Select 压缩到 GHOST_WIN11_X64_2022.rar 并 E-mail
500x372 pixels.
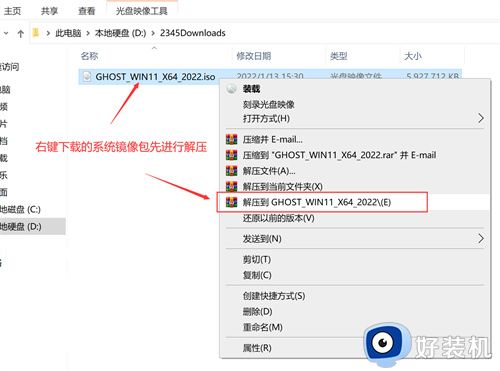click(339, 155)
